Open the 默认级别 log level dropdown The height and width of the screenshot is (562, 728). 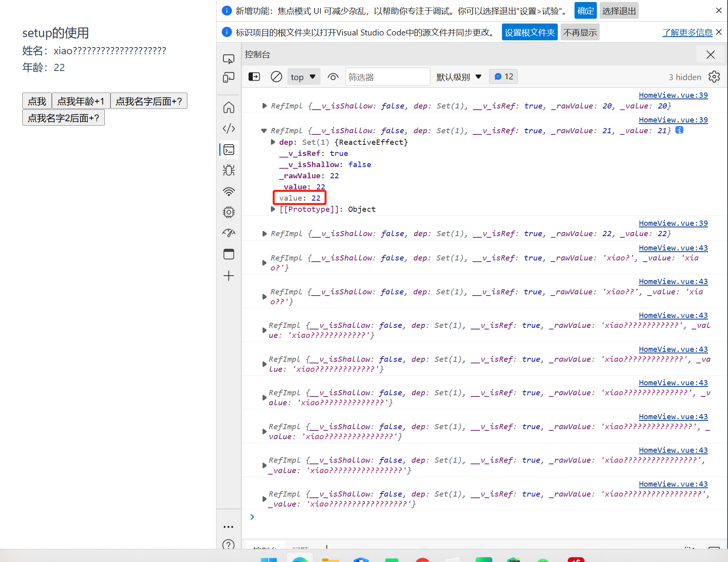(459, 77)
